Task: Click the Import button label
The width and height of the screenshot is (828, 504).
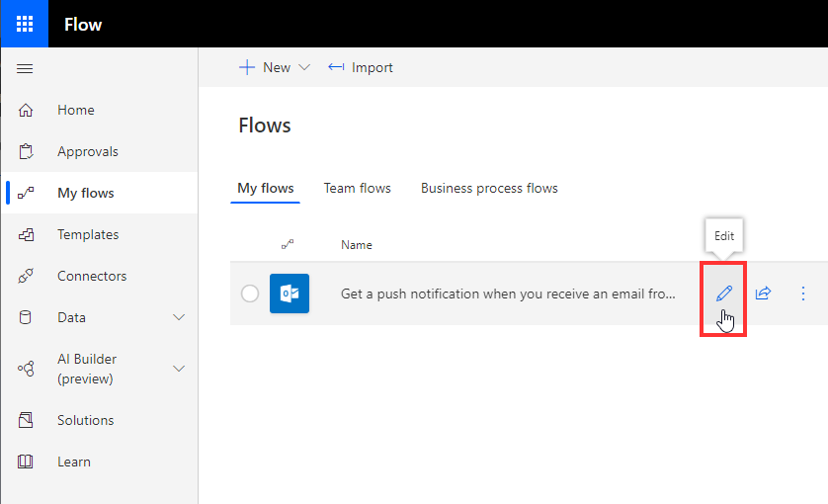Action: click(373, 67)
